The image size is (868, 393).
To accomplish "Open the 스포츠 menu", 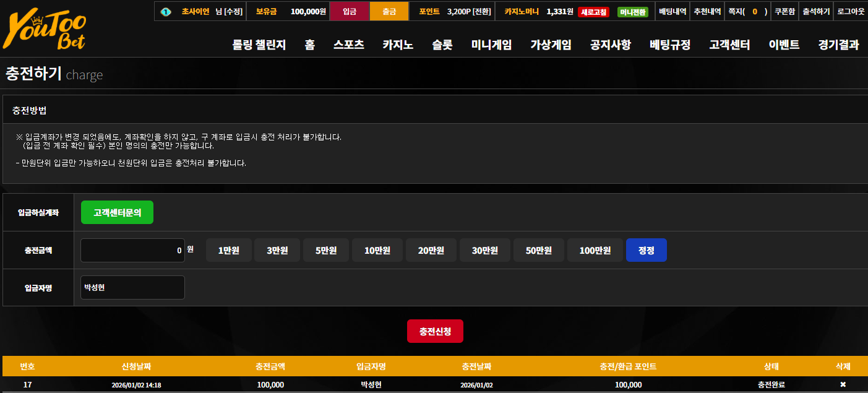I will pos(349,45).
